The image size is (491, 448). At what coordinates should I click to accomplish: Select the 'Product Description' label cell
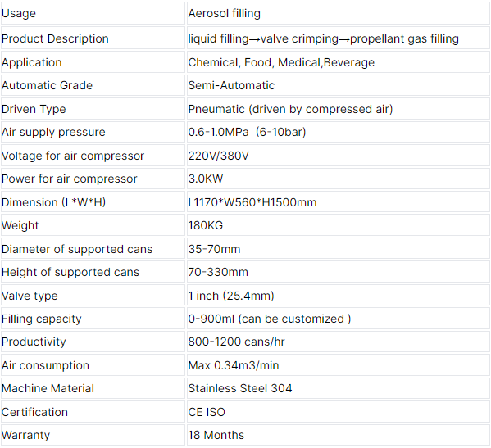pyautogui.click(x=93, y=38)
